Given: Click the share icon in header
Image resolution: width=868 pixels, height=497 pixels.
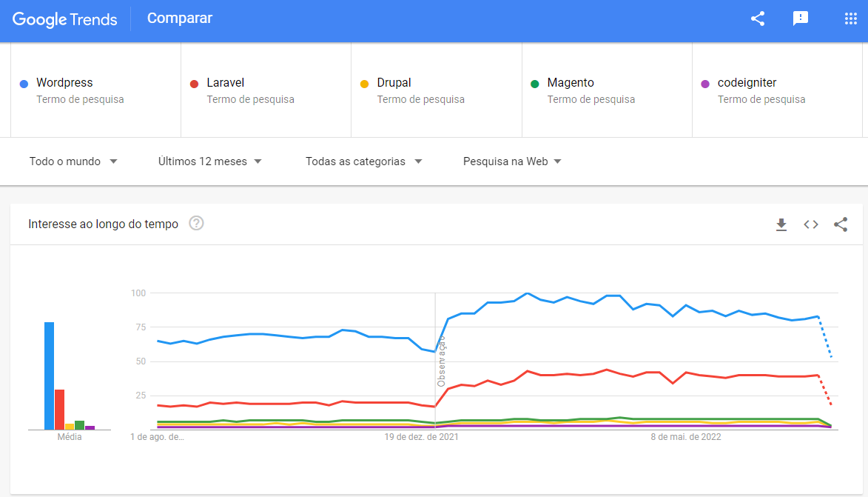Looking at the screenshot, I should tap(757, 19).
